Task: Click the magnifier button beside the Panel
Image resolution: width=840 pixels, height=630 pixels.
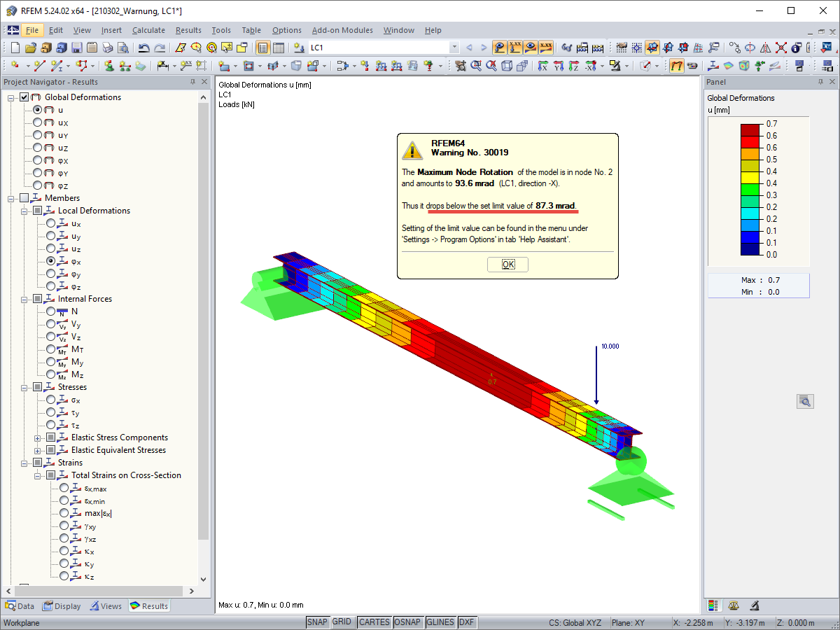Action: 804,401
